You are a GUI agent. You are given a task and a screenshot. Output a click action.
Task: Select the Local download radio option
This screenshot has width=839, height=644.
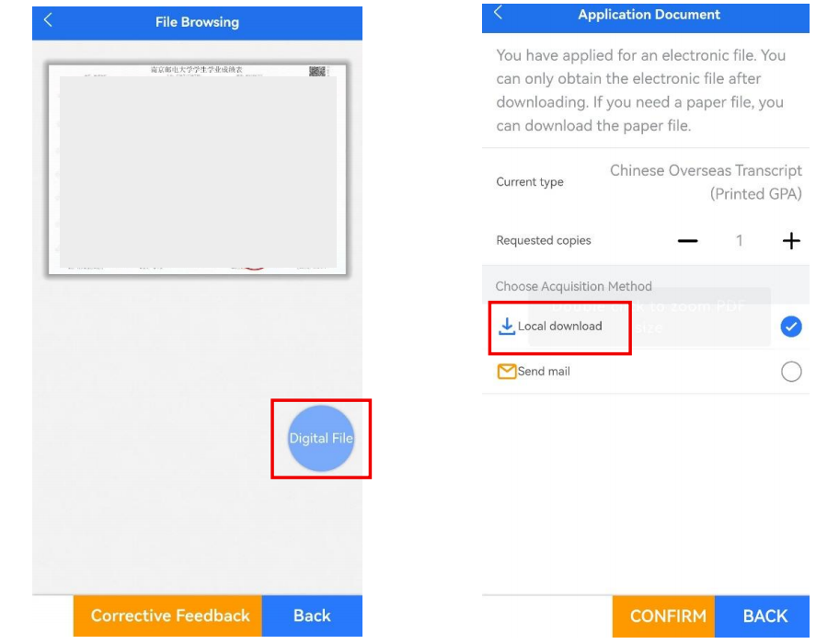791,327
